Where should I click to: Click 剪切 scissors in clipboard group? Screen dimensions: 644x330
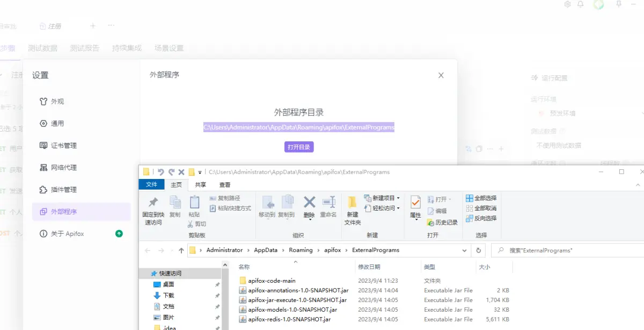196,224
